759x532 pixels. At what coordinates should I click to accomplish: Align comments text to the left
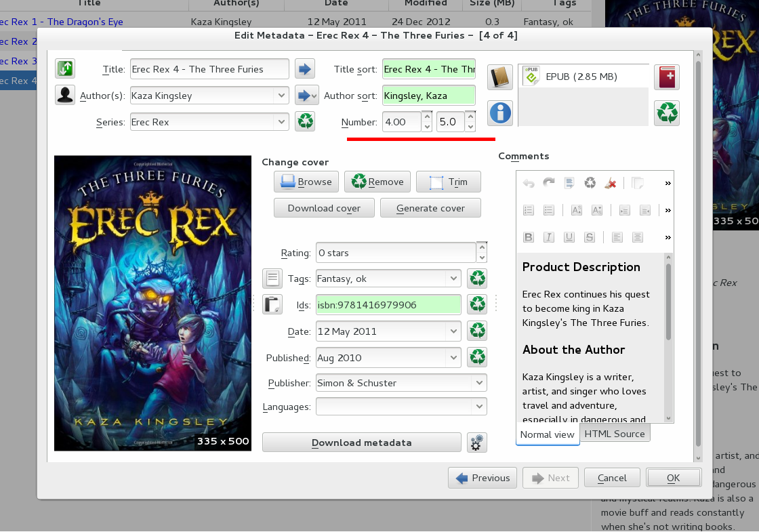point(617,237)
